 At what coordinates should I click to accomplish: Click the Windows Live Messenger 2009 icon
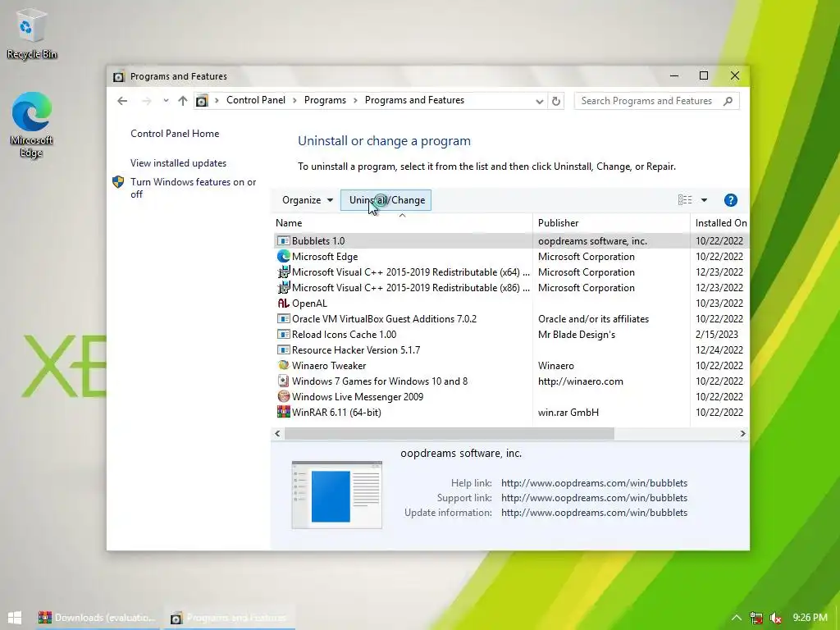tap(283, 396)
